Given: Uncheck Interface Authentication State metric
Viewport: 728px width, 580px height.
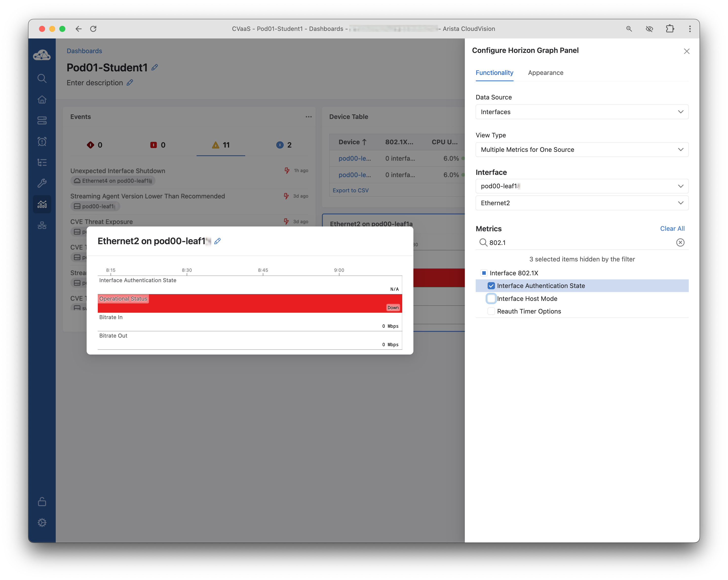Looking at the screenshot, I should (x=491, y=286).
